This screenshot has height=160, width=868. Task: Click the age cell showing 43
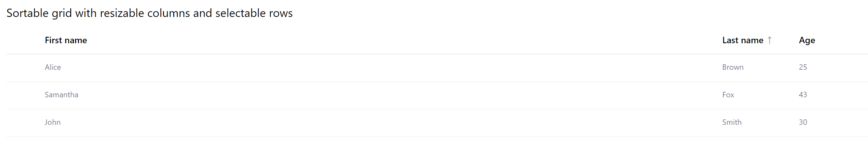(802, 95)
